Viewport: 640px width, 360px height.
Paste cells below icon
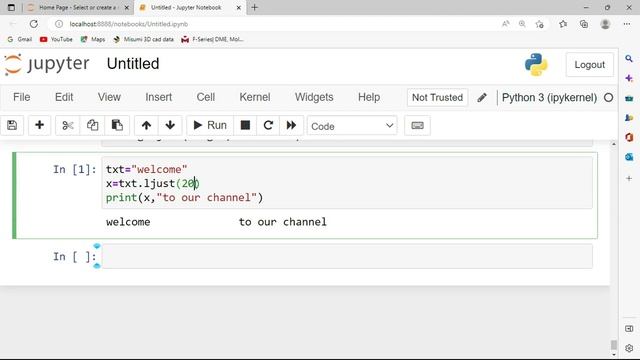[117, 125]
